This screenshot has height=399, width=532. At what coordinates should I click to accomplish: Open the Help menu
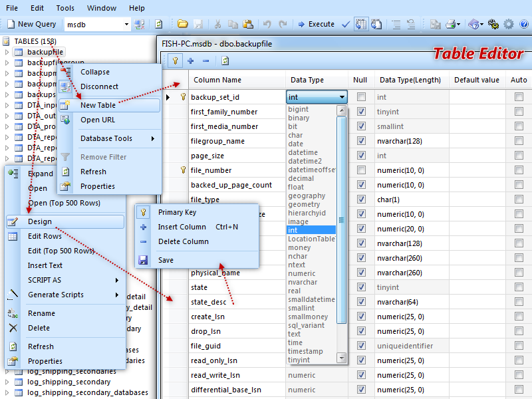click(x=137, y=8)
